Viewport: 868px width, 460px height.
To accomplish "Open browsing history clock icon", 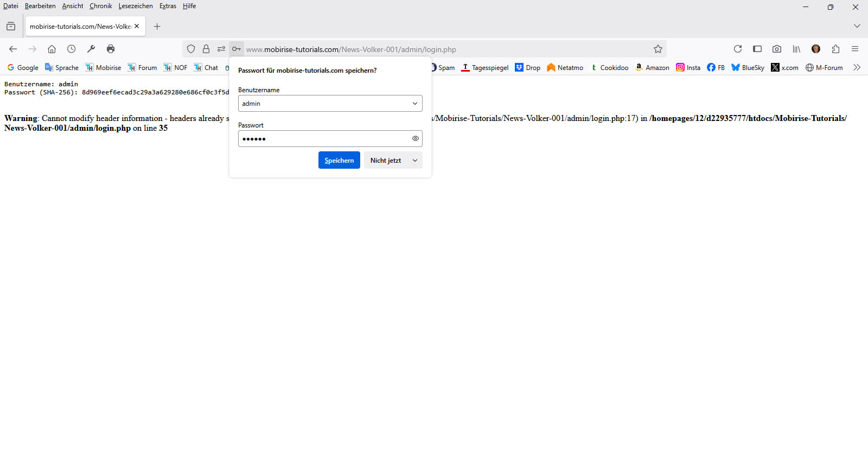I will 71,49.
